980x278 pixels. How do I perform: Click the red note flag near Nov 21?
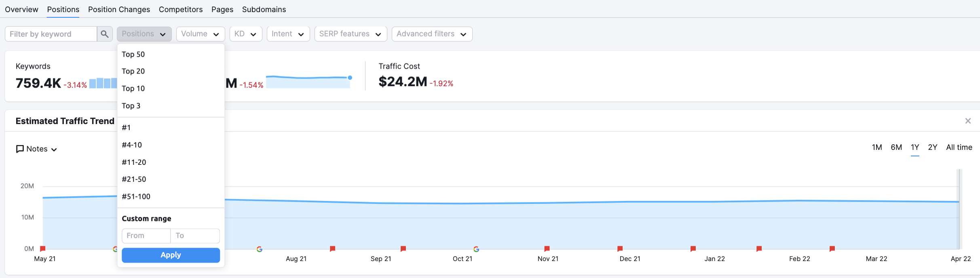[547, 249]
